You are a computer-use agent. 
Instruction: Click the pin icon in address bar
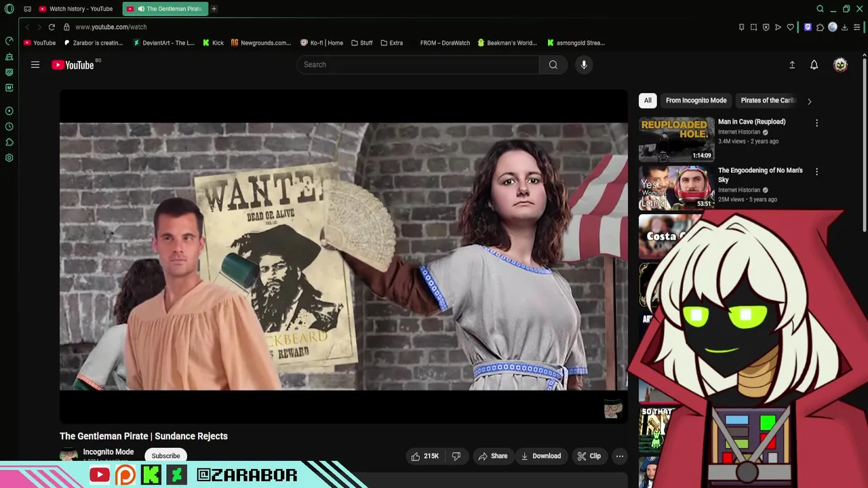tap(741, 27)
